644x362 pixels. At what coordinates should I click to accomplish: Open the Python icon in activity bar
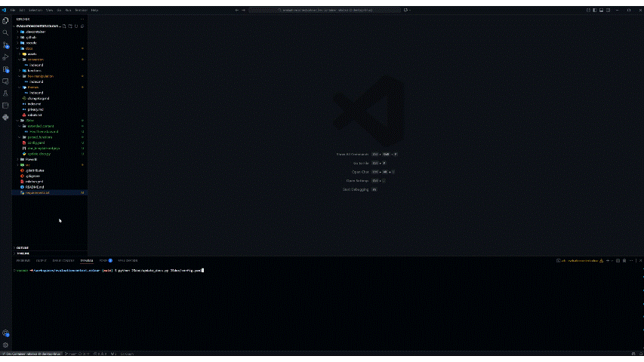coord(5,117)
